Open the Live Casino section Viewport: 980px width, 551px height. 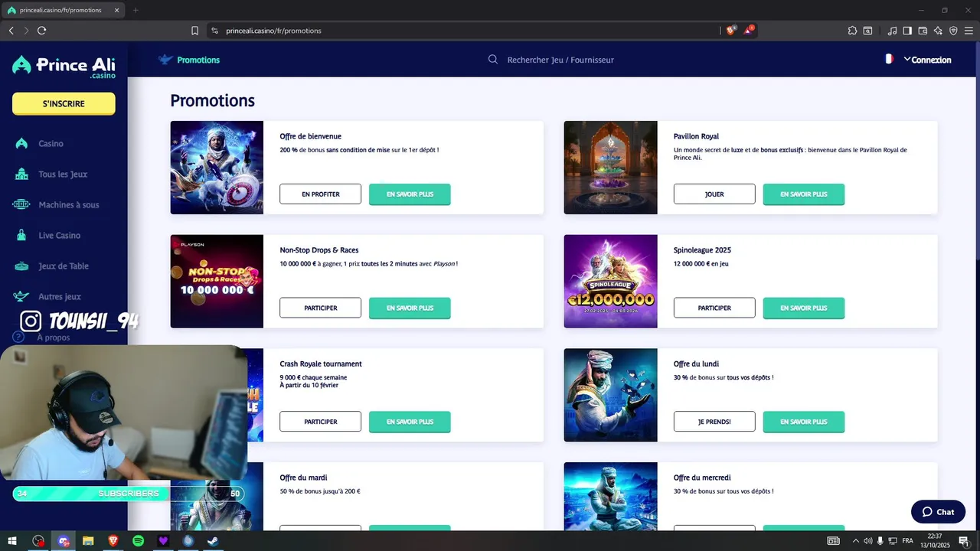pos(60,235)
